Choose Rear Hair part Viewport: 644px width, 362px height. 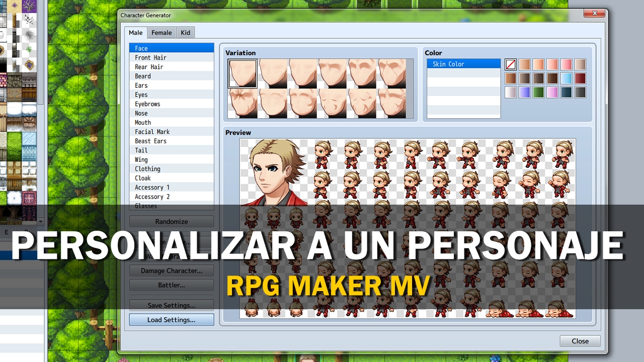coord(172,67)
